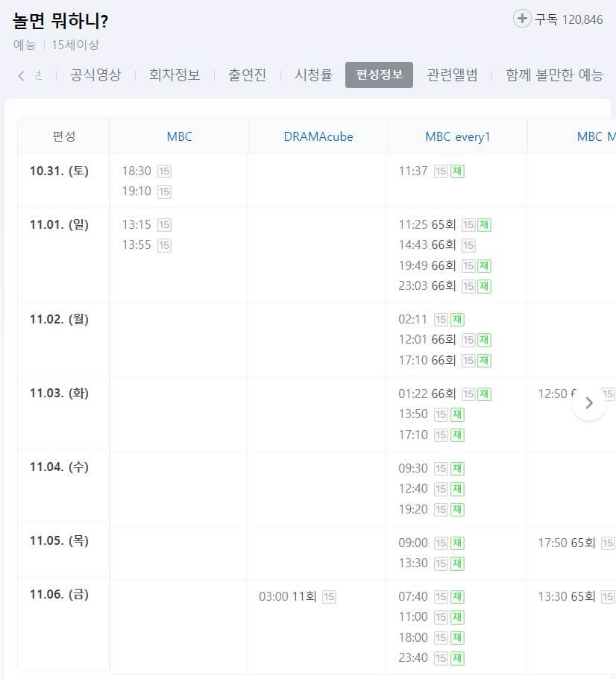
Task: Click the 예능 genre label
Action: click(x=25, y=45)
